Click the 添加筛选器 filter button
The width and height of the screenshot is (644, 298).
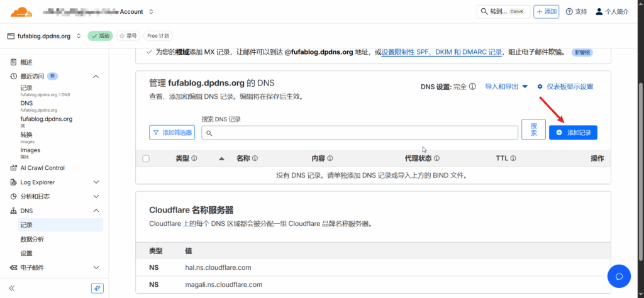click(172, 133)
